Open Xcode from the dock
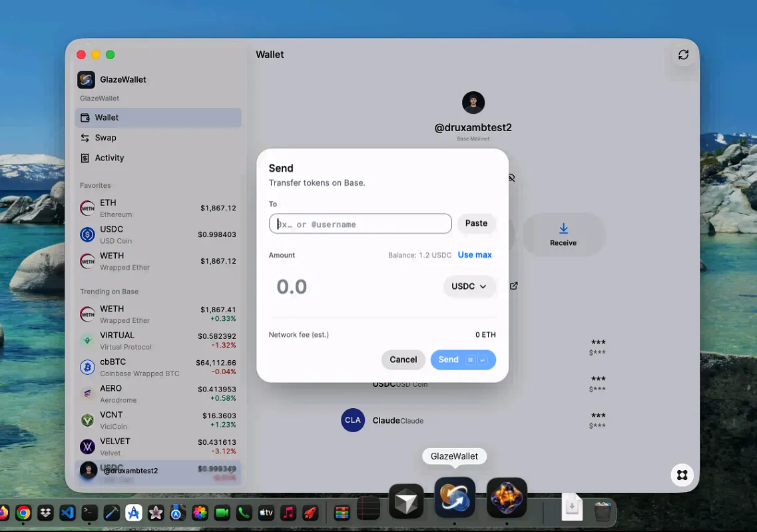 pyautogui.click(x=112, y=512)
